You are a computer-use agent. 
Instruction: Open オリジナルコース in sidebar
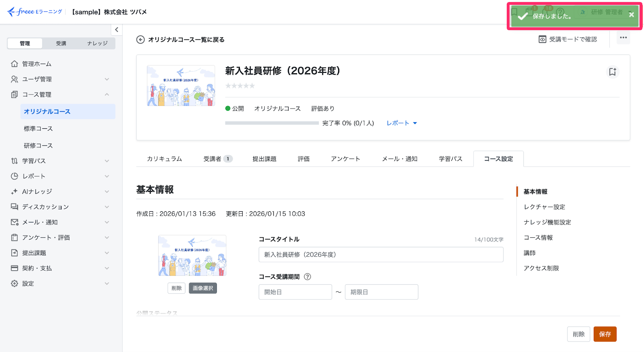[x=68, y=111]
